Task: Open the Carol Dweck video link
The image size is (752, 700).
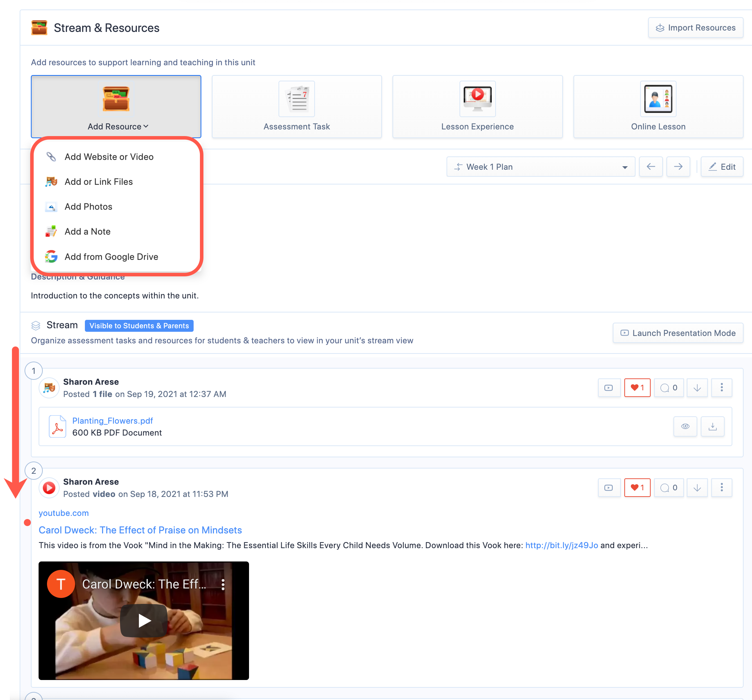Action: pos(140,530)
